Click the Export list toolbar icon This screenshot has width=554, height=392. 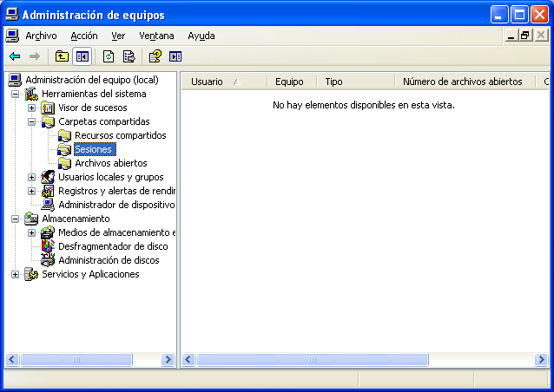(129, 56)
